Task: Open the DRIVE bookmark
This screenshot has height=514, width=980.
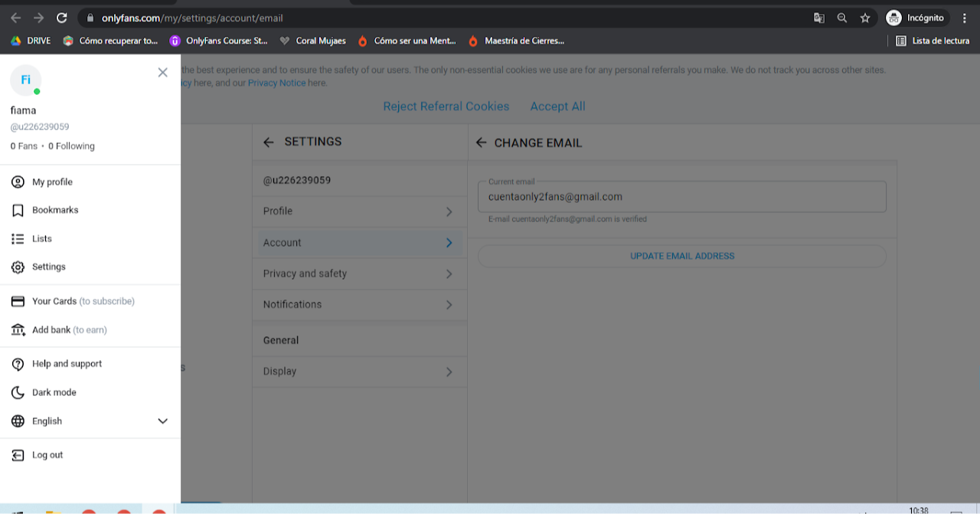Action: point(31,41)
